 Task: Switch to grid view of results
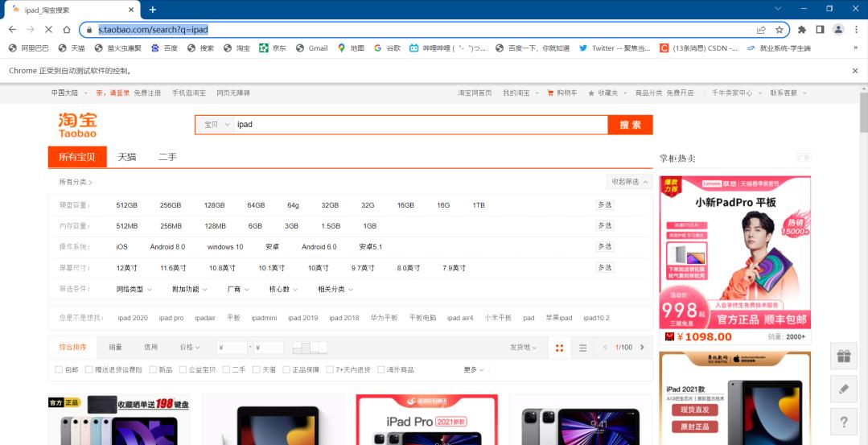559,348
